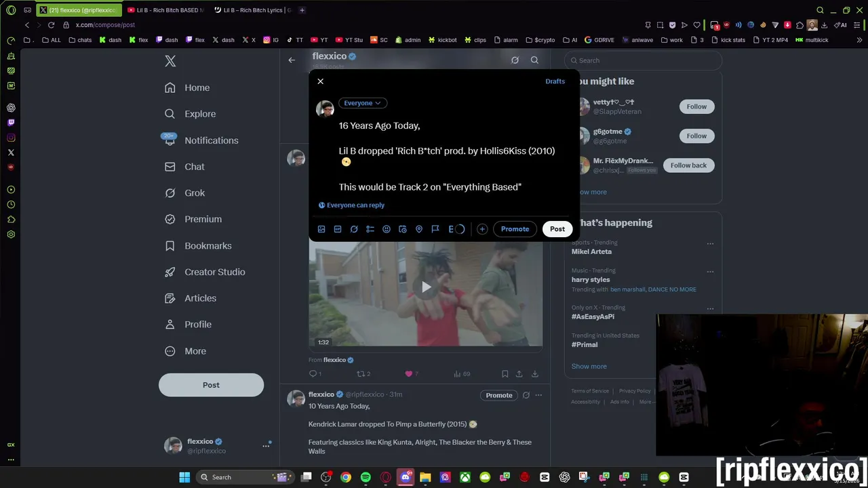Viewport: 868px width, 488px height.
Task: Open a new browser tab
Action: tap(302, 10)
